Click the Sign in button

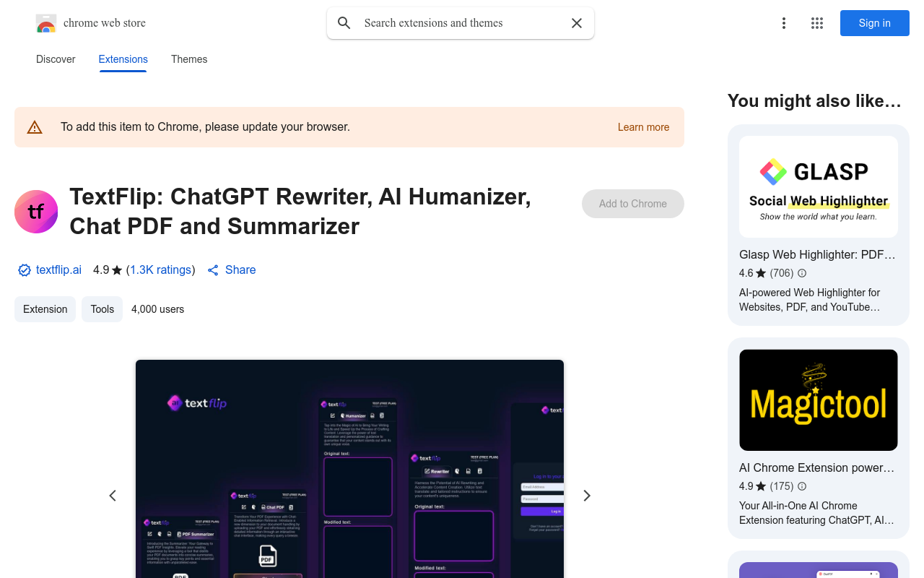[x=875, y=23]
